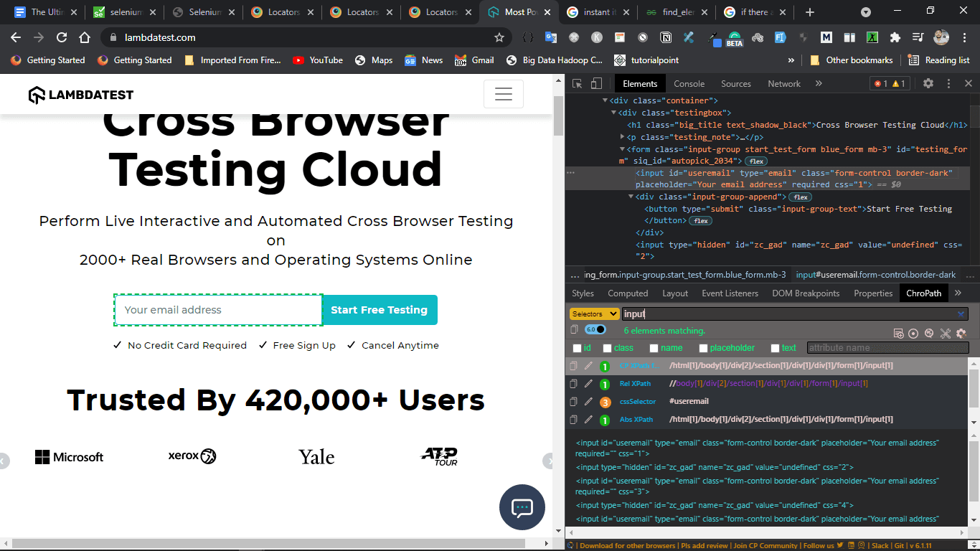Toggle ChroPath's dark mode slider
The height and width of the screenshot is (551, 980).
click(x=597, y=328)
